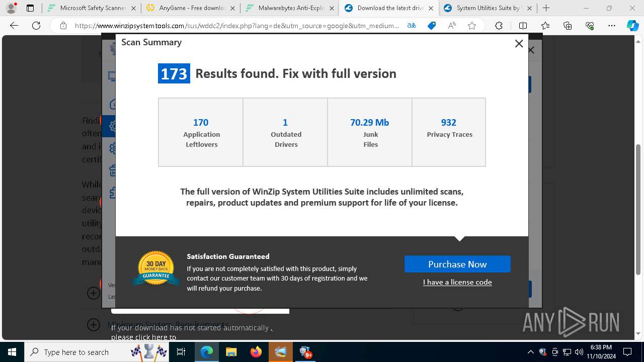Open the security shield app with 9+ badge
The height and width of the screenshot is (362, 644).
(x=305, y=352)
